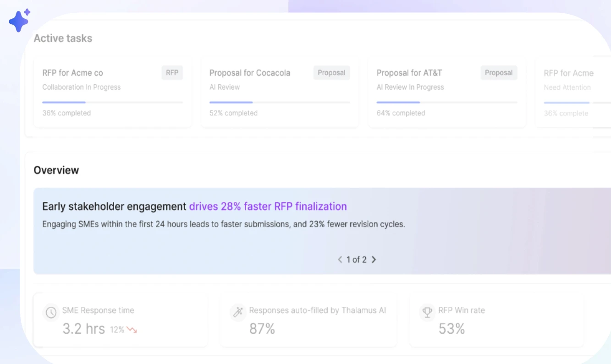Select the Responses auto-filled by Thalamus AI card
The height and width of the screenshot is (364, 611).
[308, 320]
